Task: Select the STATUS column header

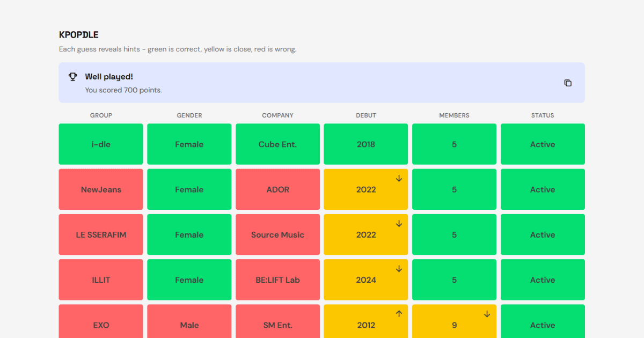Action: [x=543, y=115]
